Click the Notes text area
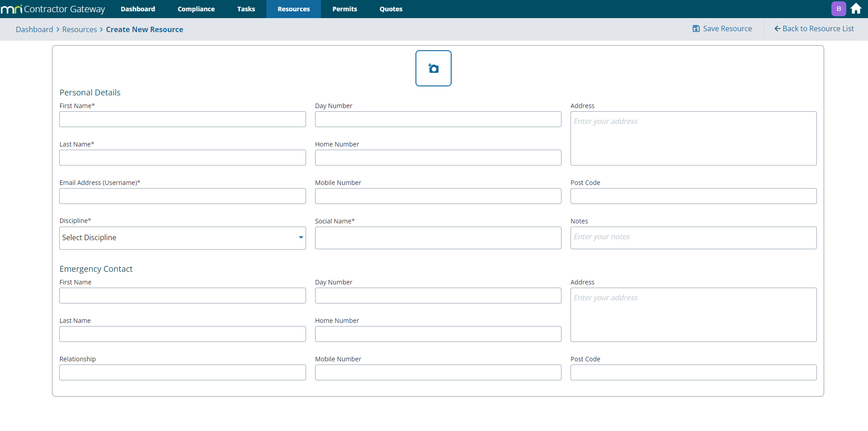 693,238
